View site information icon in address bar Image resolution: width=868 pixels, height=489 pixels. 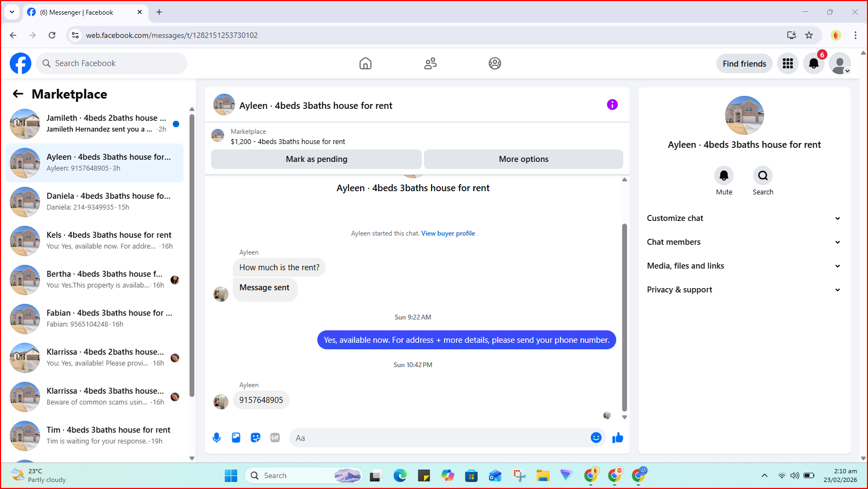75,35
